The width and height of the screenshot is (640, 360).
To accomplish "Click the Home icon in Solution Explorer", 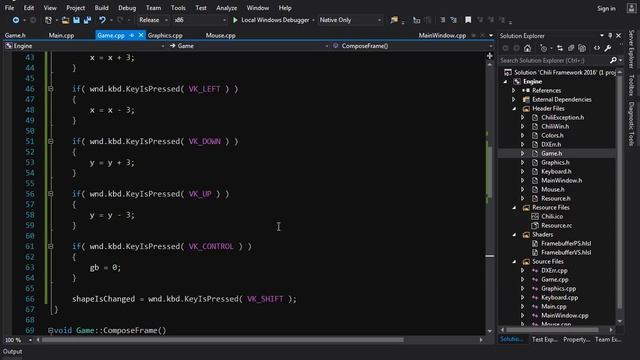I will [x=527, y=48].
